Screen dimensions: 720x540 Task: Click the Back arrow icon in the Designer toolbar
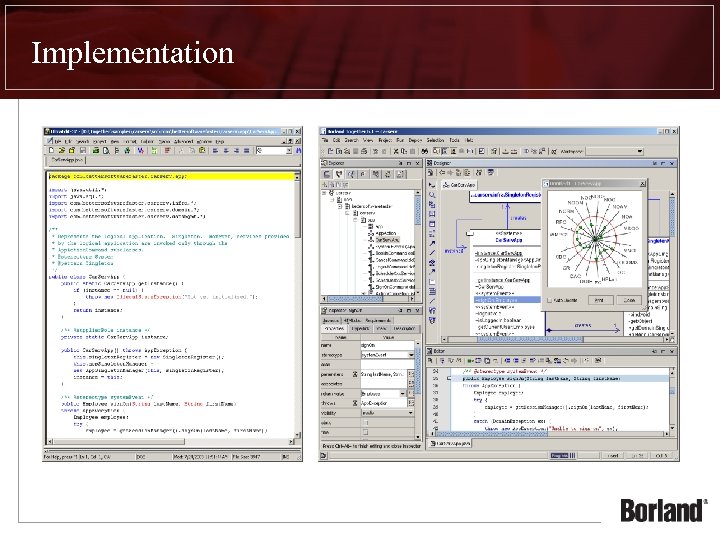[x=442, y=173]
